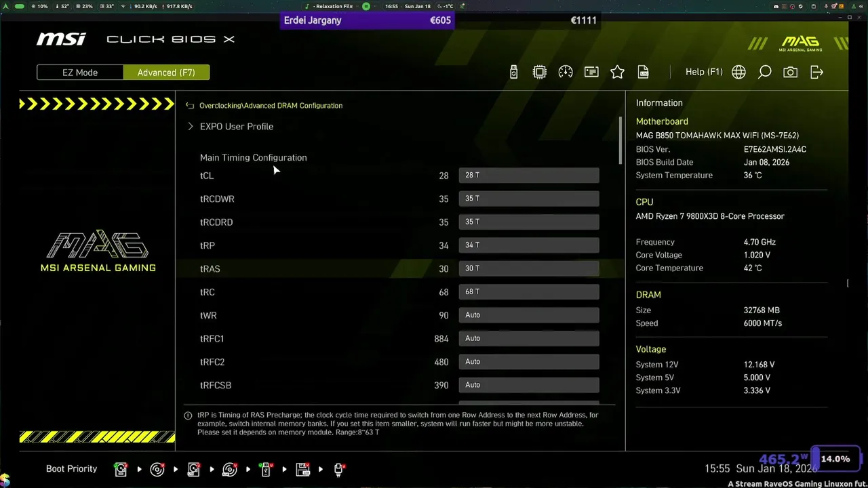Click the Relaxation Film media title
The image size is (868, 488).
point(333,6)
